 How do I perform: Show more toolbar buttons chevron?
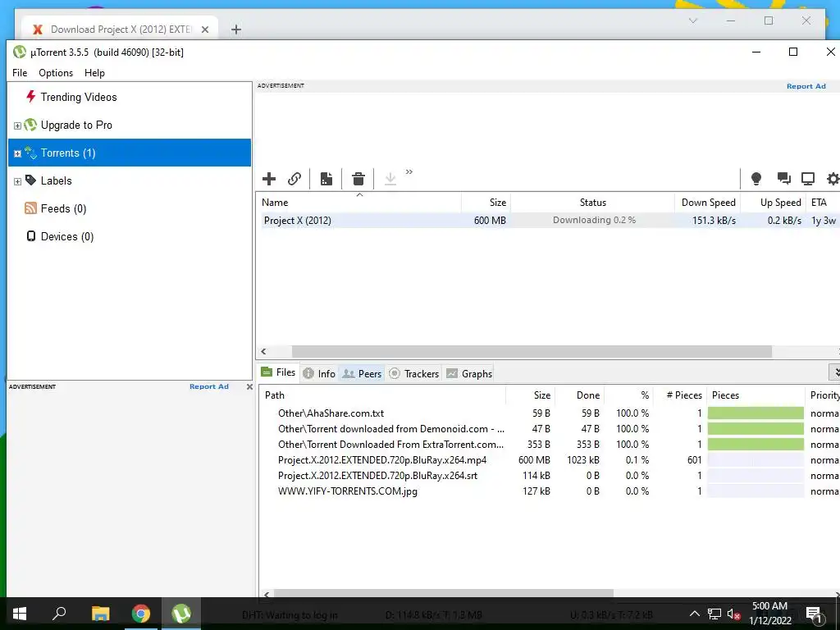pos(409,172)
